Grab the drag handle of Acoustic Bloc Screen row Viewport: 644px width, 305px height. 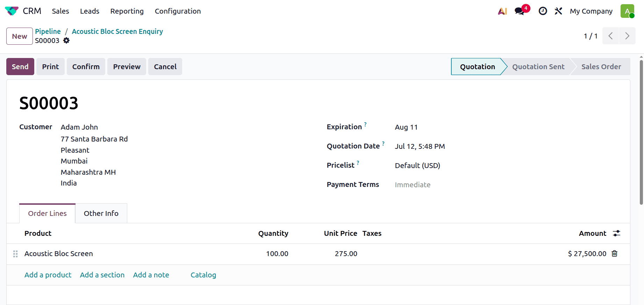click(15, 254)
